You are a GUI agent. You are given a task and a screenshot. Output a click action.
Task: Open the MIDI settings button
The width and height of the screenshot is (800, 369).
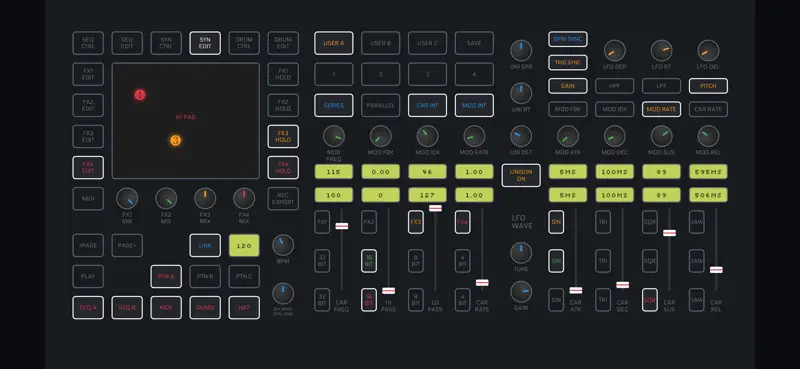click(x=88, y=199)
